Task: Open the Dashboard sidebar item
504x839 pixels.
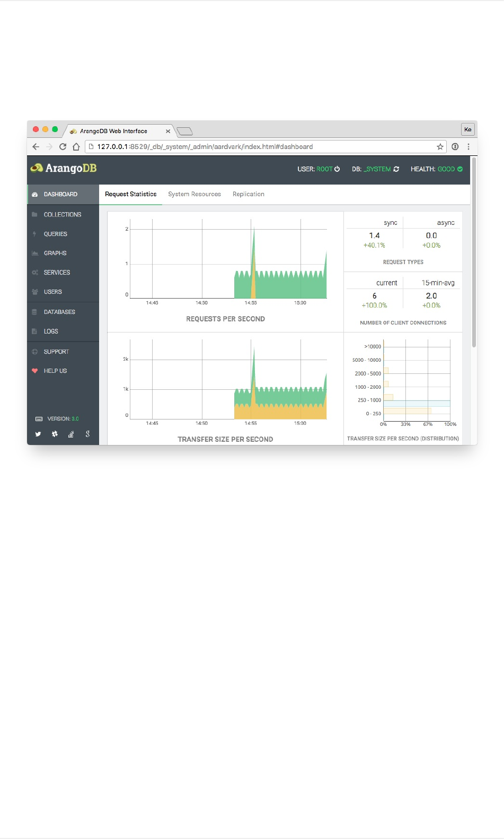Action: [x=63, y=195]
